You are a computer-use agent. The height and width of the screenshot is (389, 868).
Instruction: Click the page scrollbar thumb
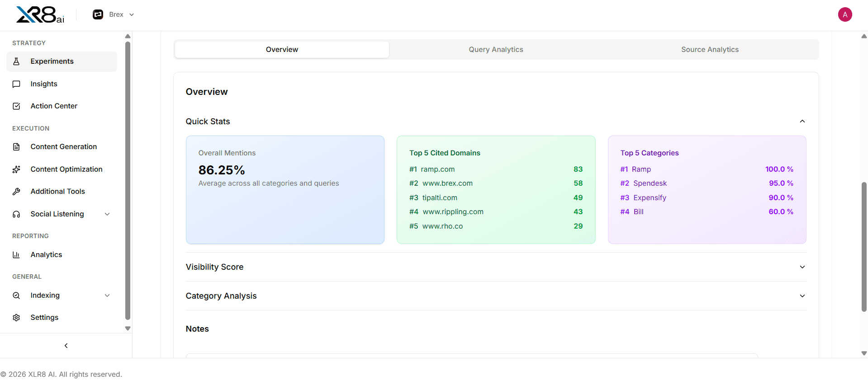864,247
